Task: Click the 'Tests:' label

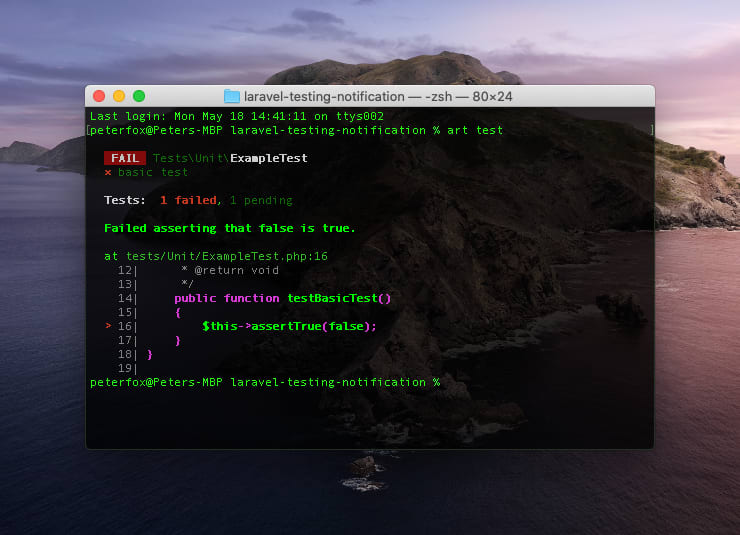Action: 125,200
